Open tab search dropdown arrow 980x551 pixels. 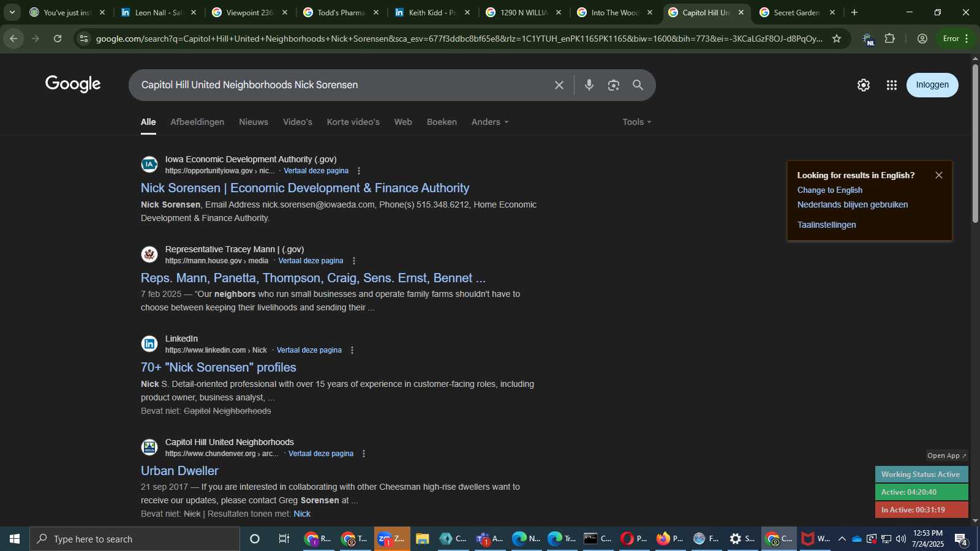coord(12,12)
